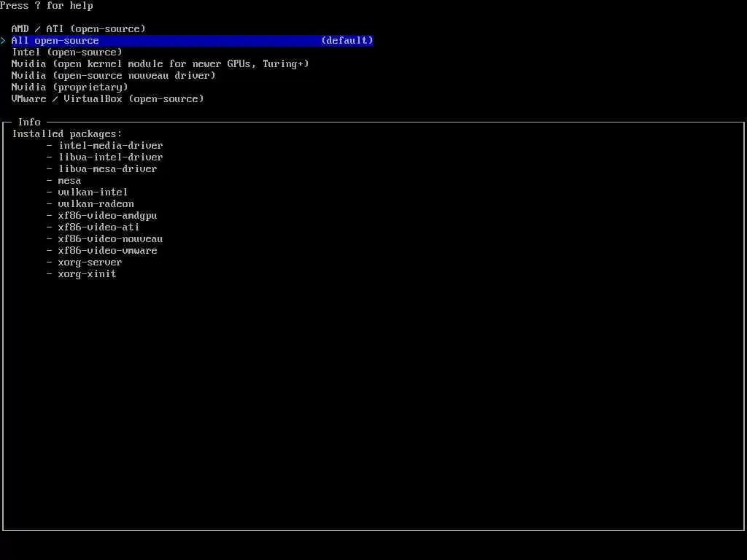Choose Nvidia (proprietary) driver
747x560 pixels.
click(x=69, y=87)
